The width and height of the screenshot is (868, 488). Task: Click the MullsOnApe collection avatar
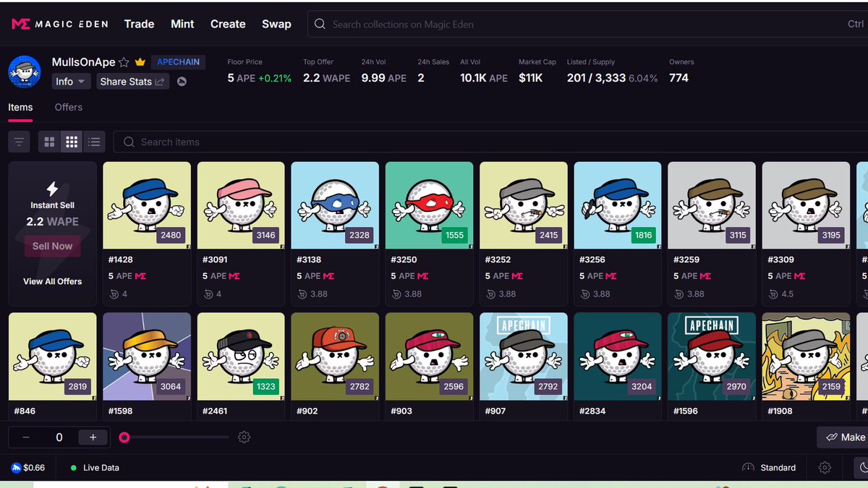(24, 72)
